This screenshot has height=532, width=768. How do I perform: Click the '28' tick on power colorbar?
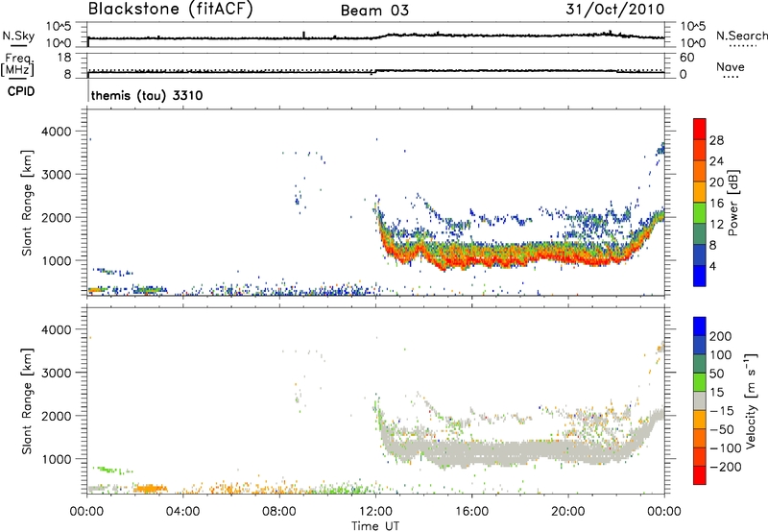[x=716, y=140]
